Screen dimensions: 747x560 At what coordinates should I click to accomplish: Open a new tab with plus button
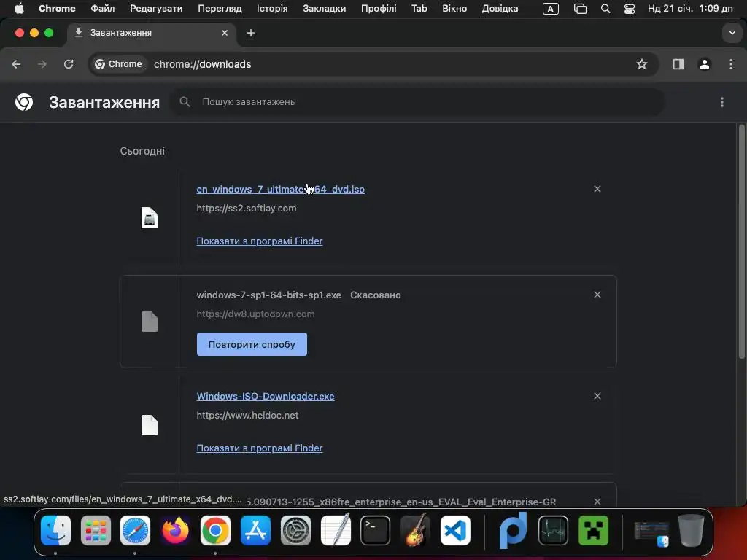[x=251, y=33]
